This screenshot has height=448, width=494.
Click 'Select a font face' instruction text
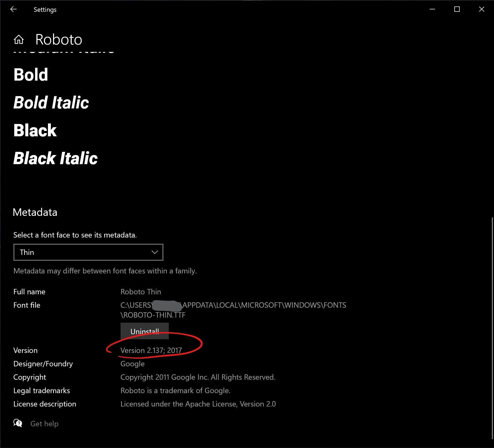75,235
